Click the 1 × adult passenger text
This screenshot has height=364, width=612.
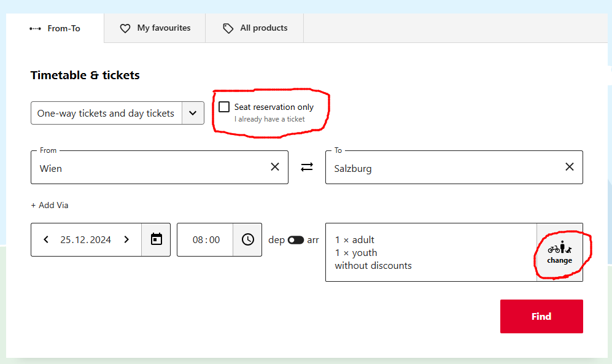point(354,239)
